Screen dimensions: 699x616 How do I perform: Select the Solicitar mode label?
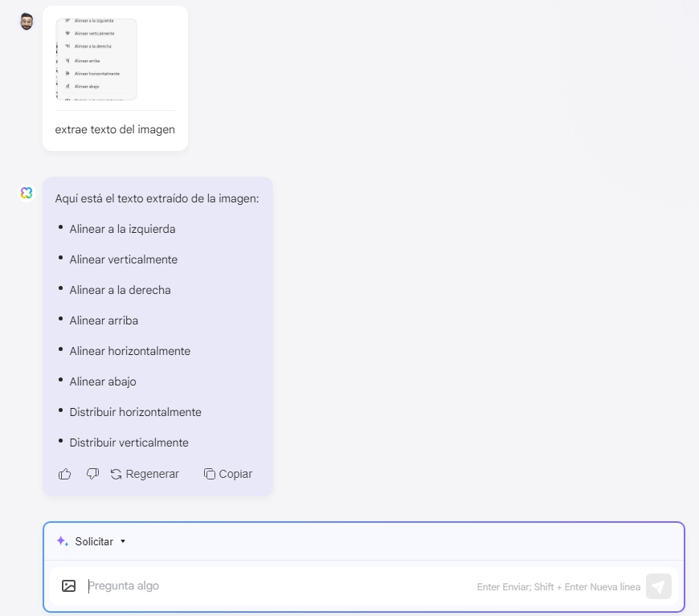94,541
